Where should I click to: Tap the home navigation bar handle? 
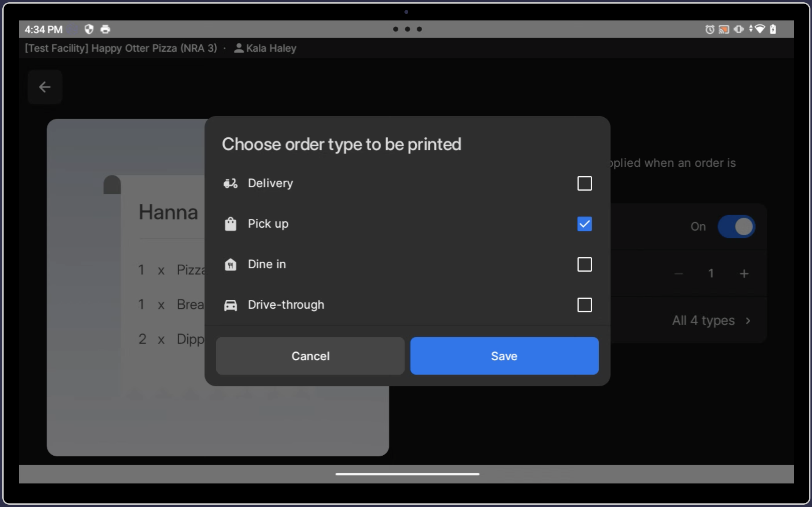(x=407, y=474)
